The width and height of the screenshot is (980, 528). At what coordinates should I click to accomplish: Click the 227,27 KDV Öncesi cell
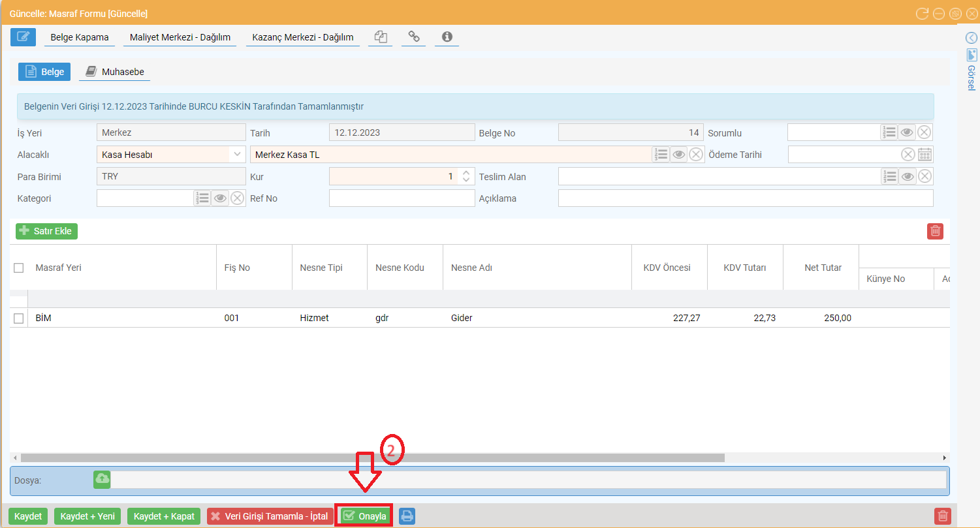pyautogui.click(x=669, y=318)
